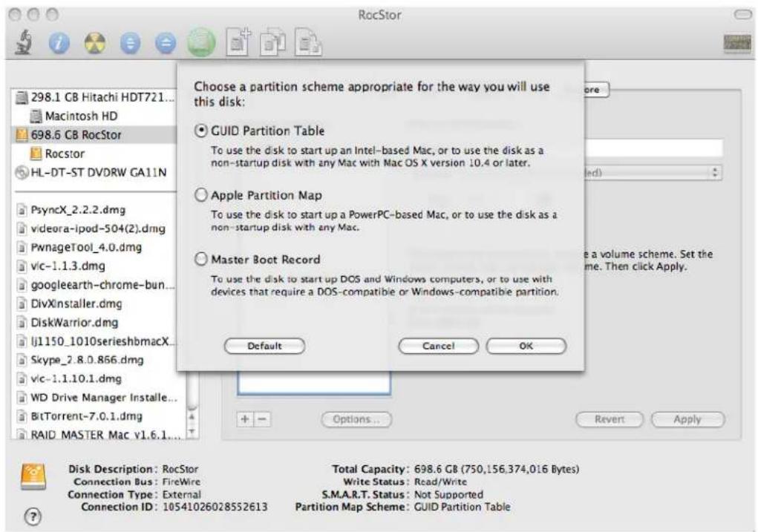Open the Log icon in toolbar
The image size is (758, 532).
click(x=736, y=44)
